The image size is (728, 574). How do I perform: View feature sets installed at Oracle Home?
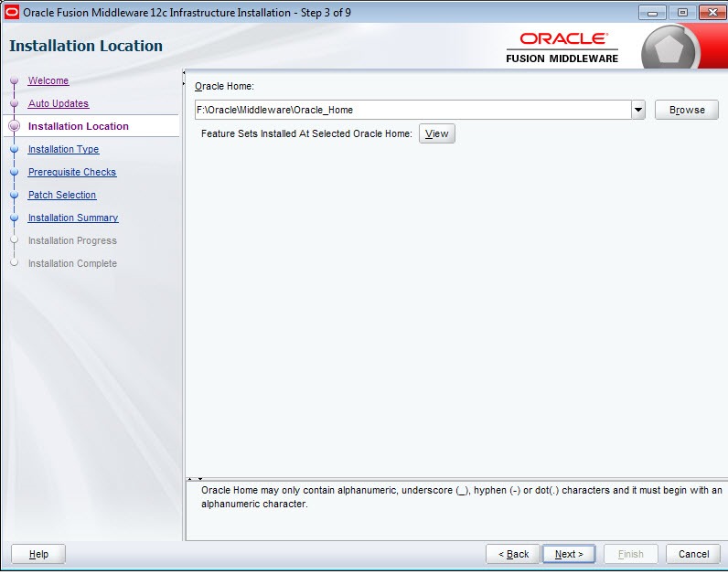(437, 133)
